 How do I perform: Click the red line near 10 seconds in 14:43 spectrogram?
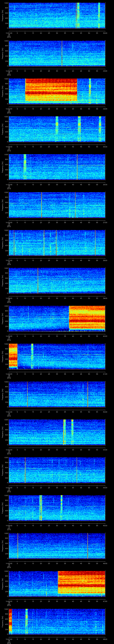pos(25,470)
